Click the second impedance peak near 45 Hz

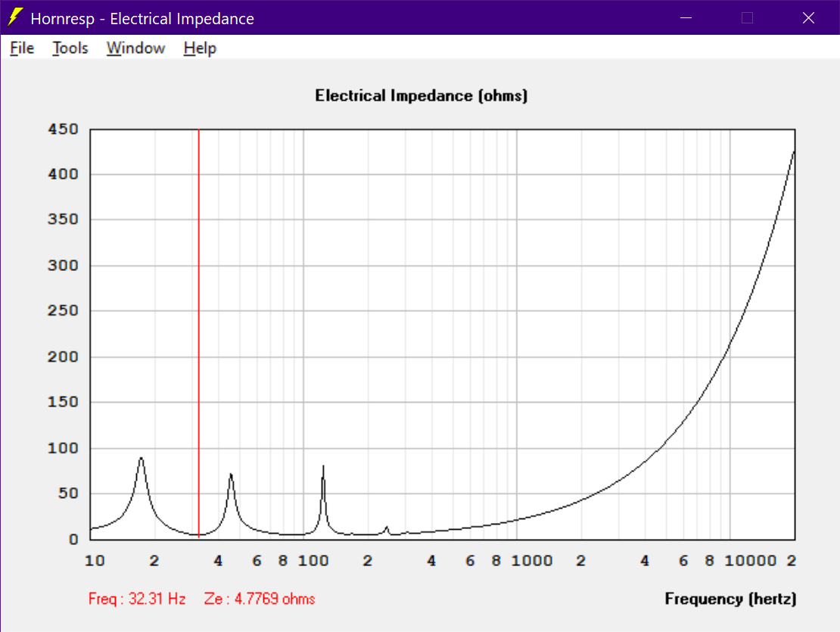[x=231, y=475]
